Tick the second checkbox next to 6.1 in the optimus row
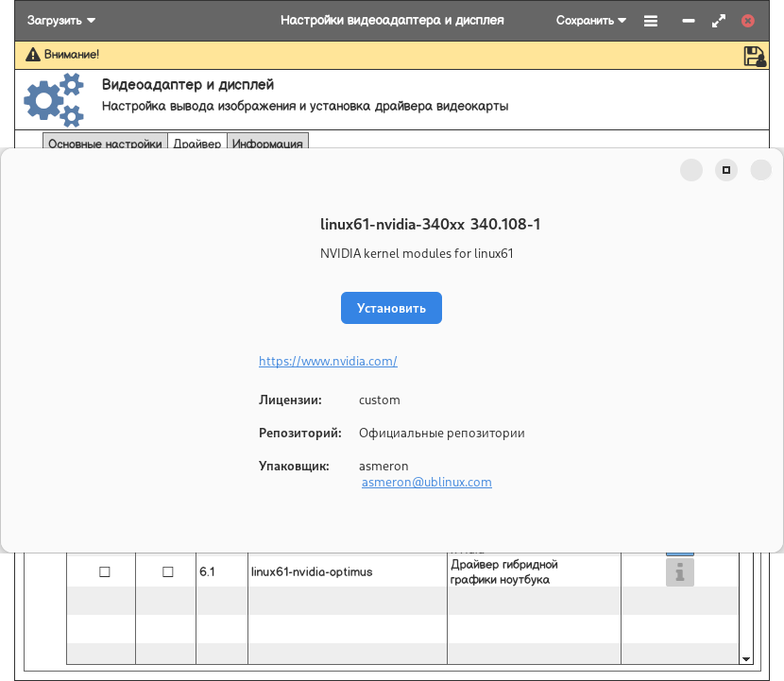The width and height of the screenshot is (784, 681). click(x=168, y=571)
